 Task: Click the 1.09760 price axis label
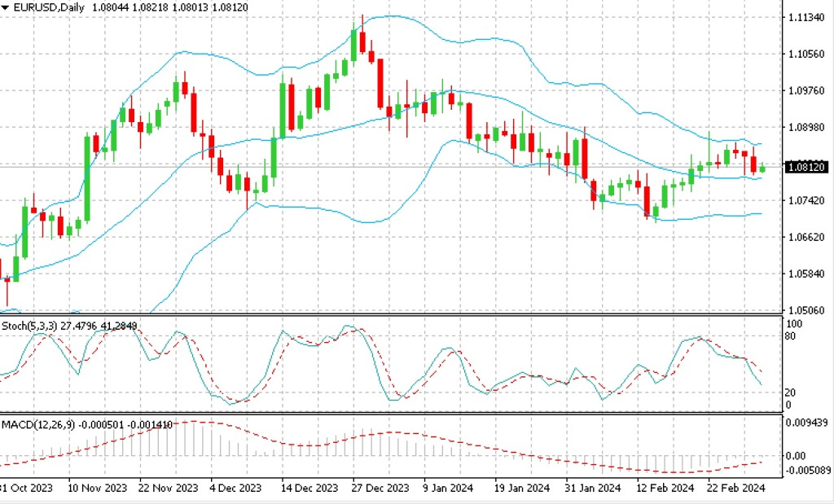coord(805,90)
